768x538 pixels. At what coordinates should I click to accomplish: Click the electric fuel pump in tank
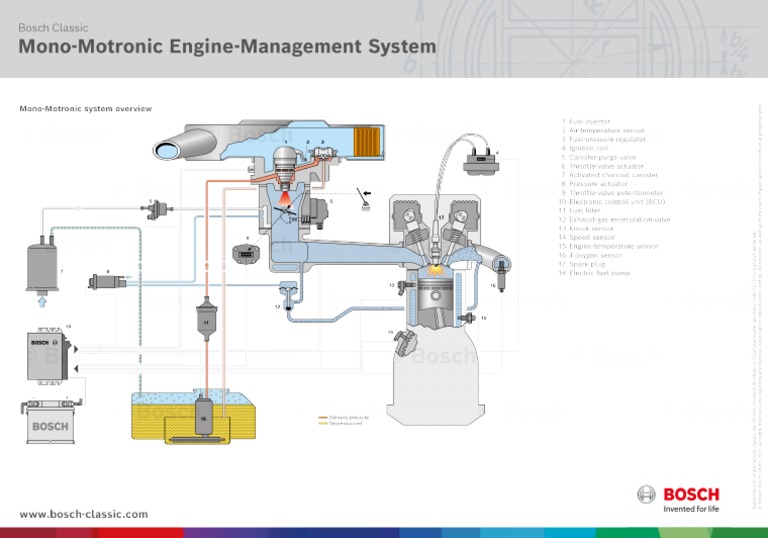coord(203,418)
